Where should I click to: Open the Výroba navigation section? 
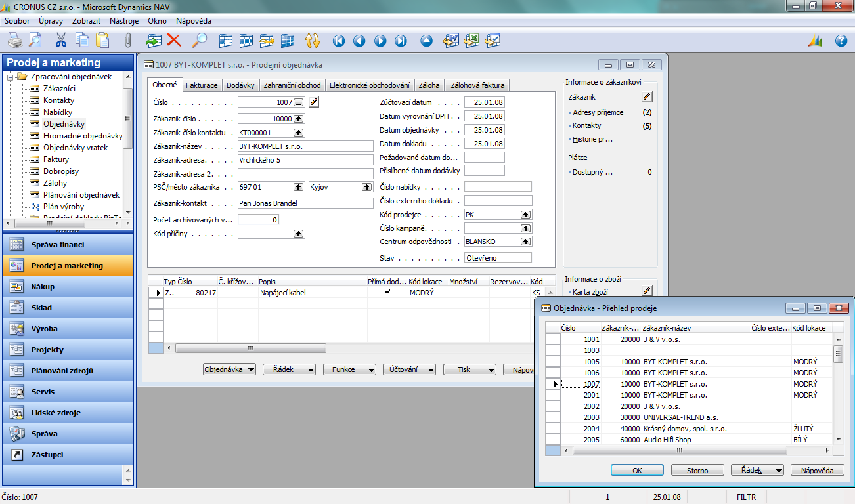point(68,329)
